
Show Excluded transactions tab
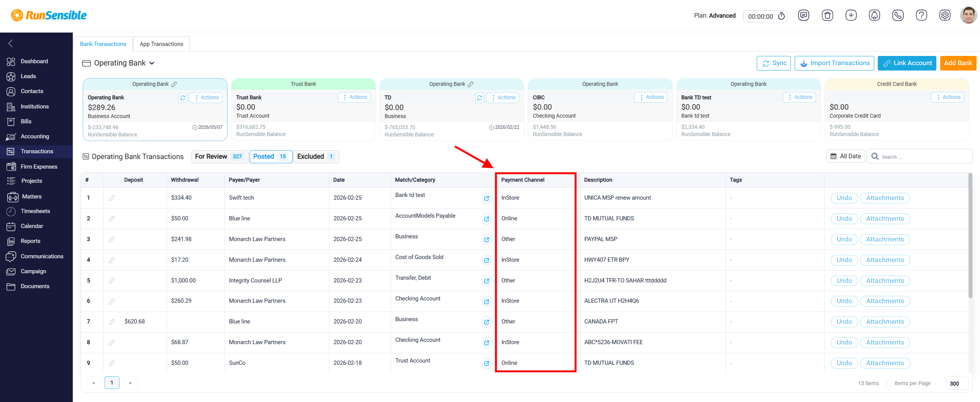(316, 156)
